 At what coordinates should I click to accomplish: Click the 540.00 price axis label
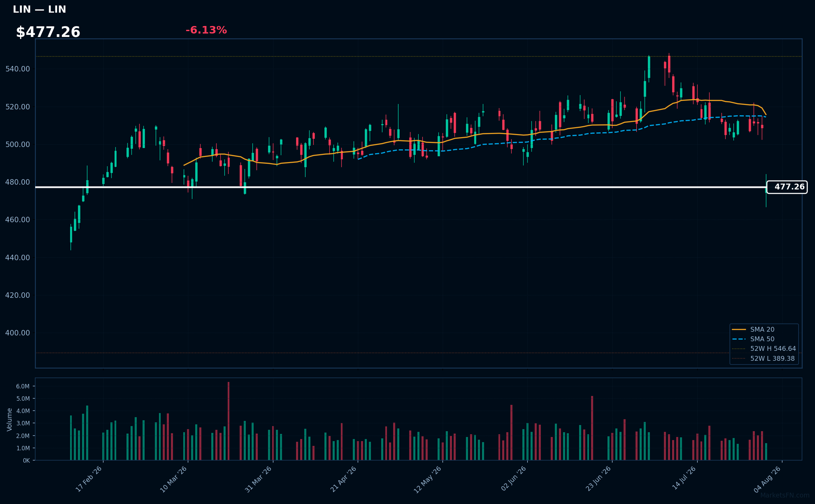(x=18, y=69)
